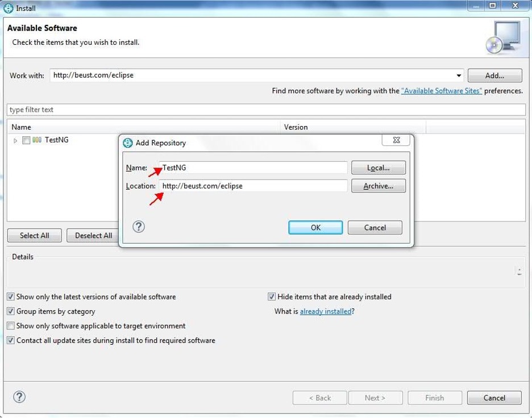Expand the TestNG tree node
The height and width of the screenshot is (418, 532).
tap(15, 140)
